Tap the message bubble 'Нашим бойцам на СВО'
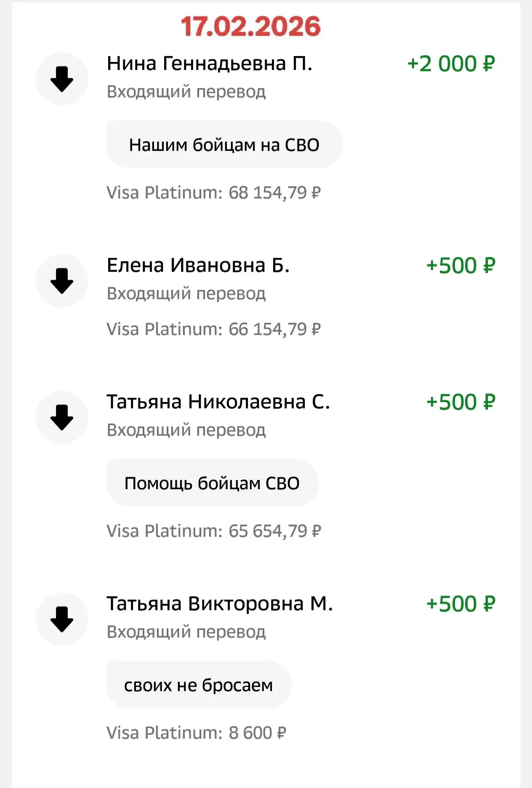The image size is (532, 788). click(x=224, y=145)
